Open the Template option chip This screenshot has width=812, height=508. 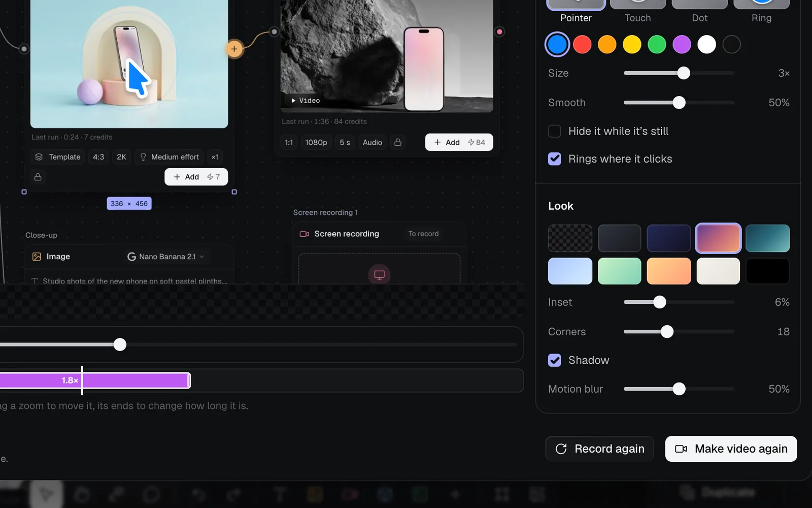coord(57,157)
